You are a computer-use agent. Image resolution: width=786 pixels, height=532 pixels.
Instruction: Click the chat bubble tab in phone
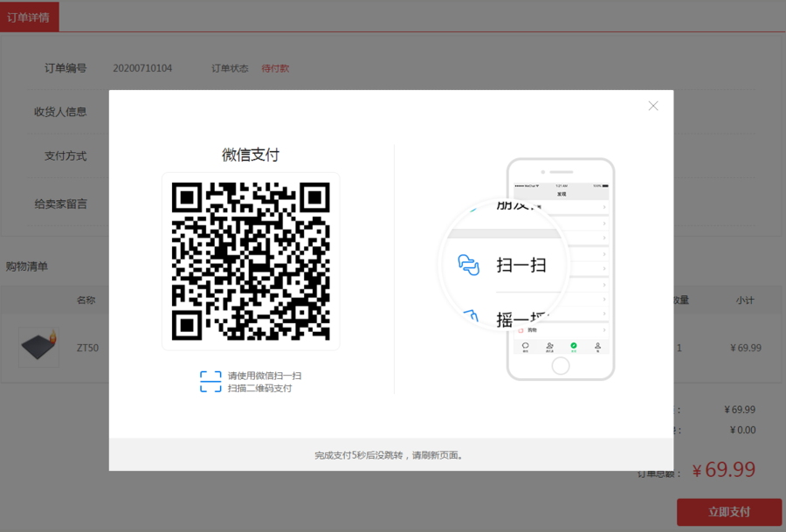point(526,347)
